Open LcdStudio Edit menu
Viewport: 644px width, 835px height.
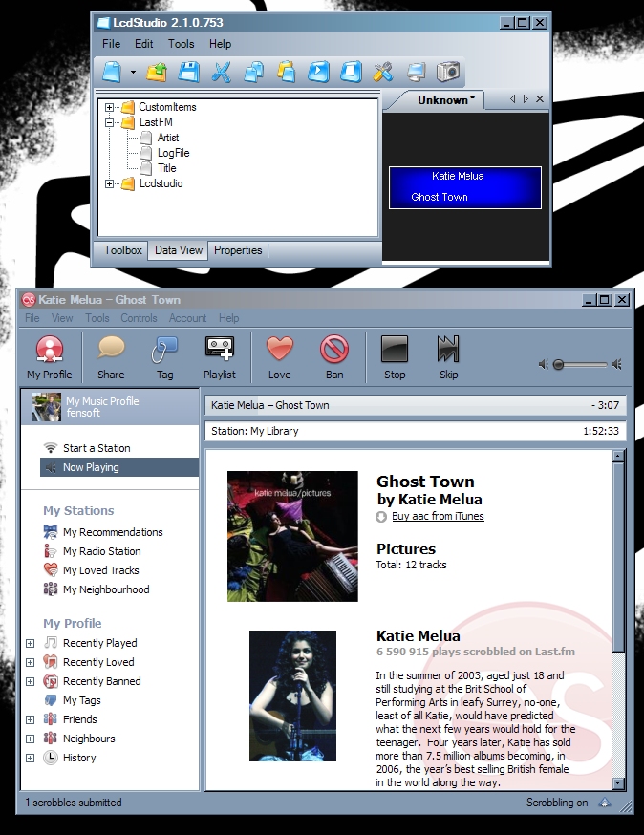(x=144, y=44)
